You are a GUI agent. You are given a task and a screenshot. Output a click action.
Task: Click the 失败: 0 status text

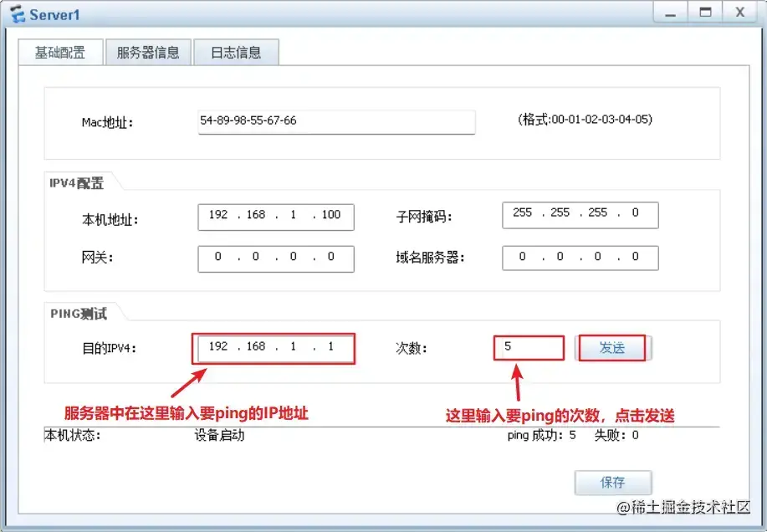pyautogui.click(x=616, y=435)
